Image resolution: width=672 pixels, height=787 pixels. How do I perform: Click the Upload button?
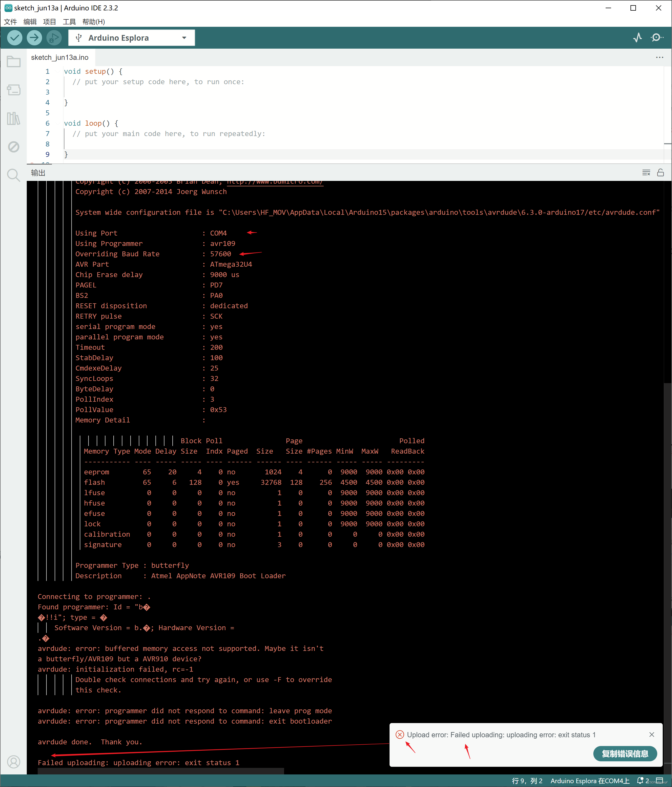click(33, 37)
